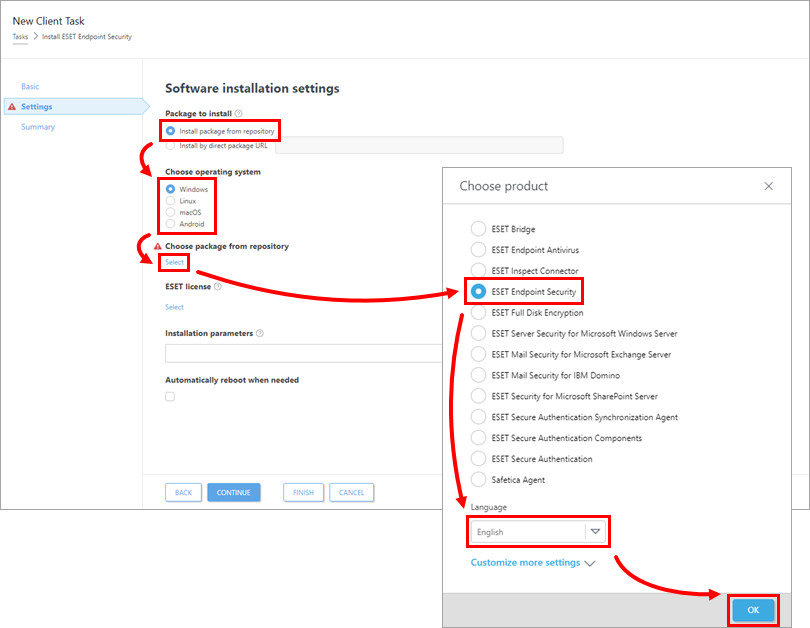This screenshot has height=628, width=810.
Task: Choose Linux operating system
Action: pyautogui.click(x=170, y=200)
